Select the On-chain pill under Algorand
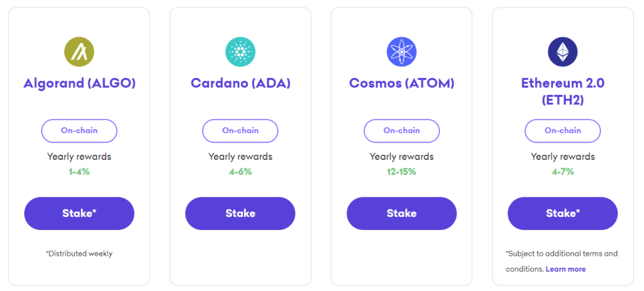This screenshot has width=644, height=291. tap(79, 131)
